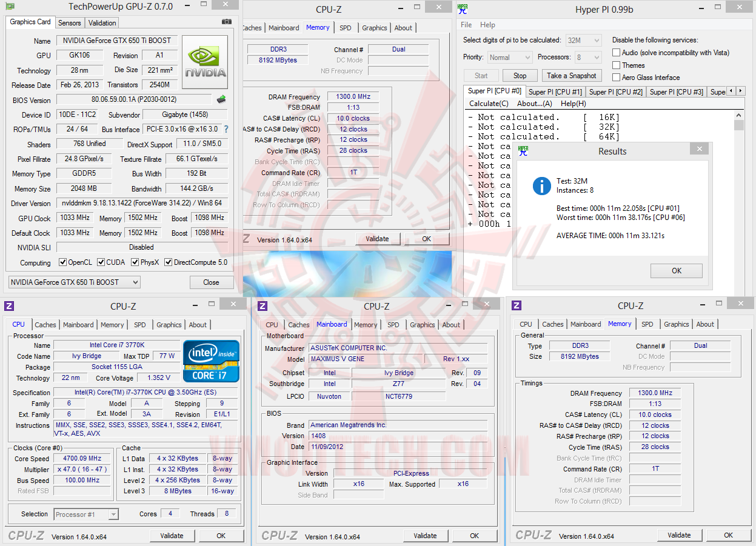The height and width of the screenshot is (546, 756).
Task: Click the GPU-Z title bar app icon
Action: [x=9, y=7]
